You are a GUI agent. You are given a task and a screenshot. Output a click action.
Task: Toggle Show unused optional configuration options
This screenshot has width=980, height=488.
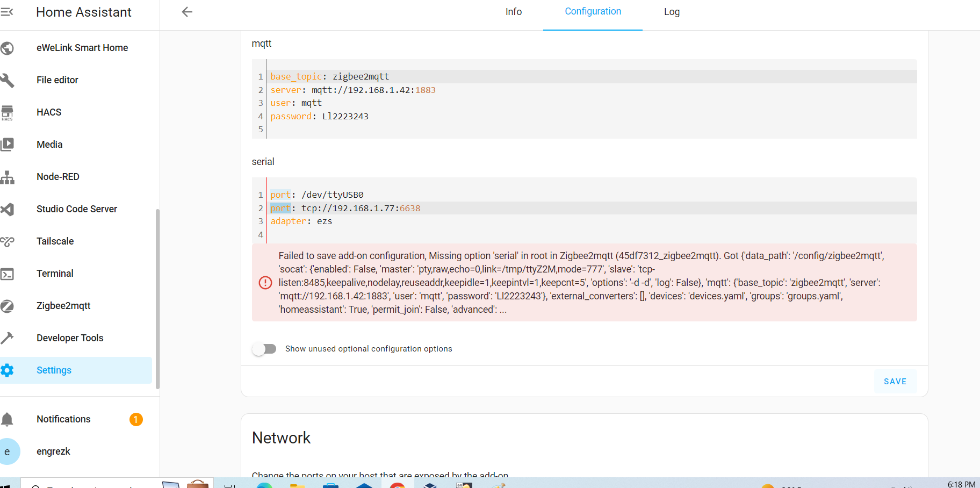264,349
